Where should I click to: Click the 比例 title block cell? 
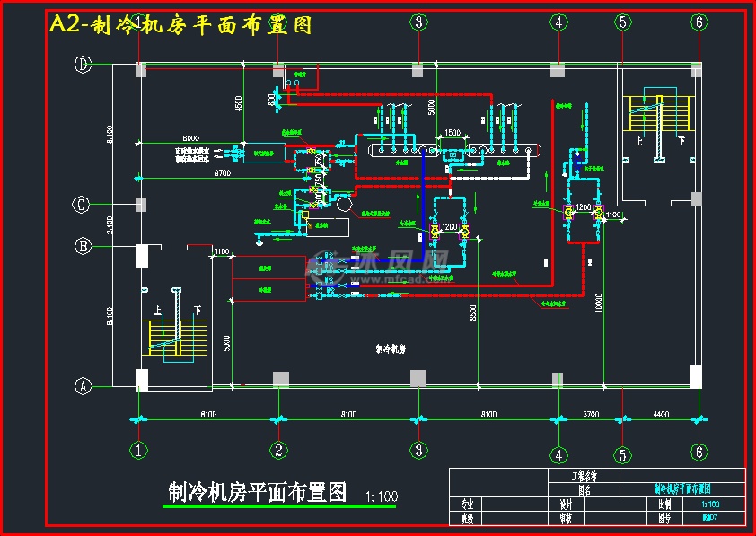[664, 505]
